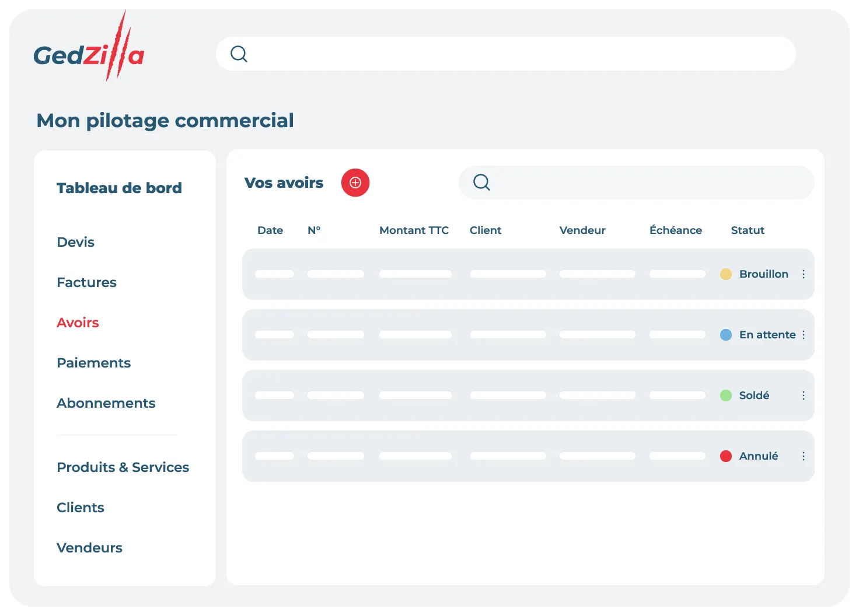Sort by Montant TTC column header
This screenshot has height=616, width=859.
pos(414,230)
